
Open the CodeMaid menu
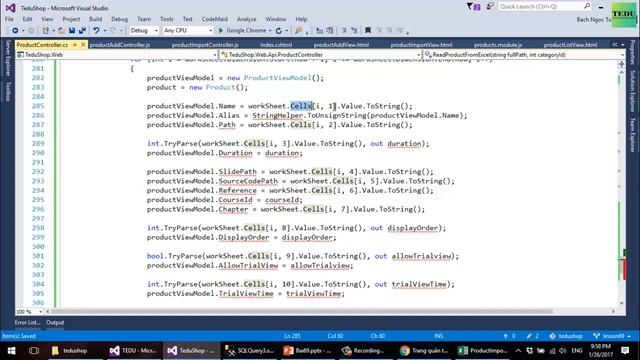215,19
